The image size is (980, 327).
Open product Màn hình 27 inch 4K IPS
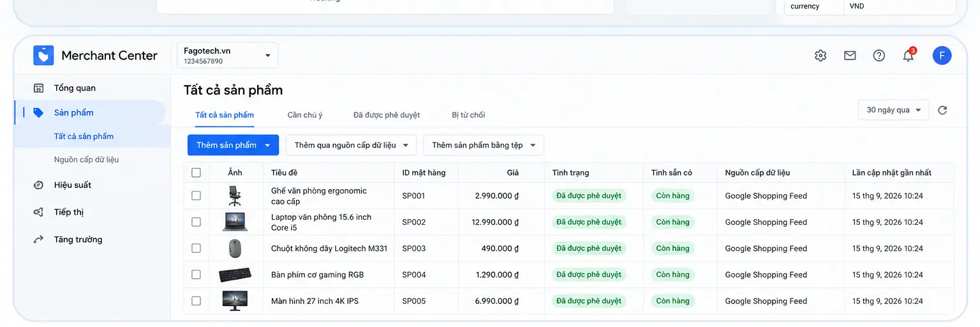tap(315, 301)
